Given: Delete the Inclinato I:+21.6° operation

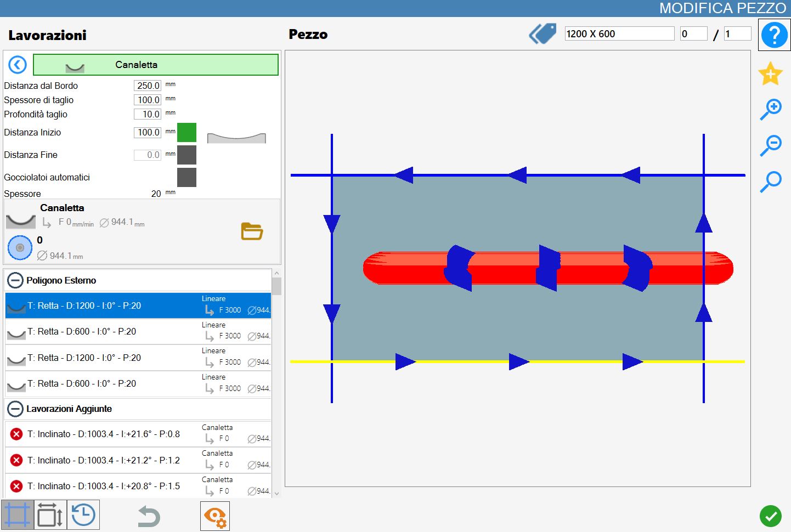Looking at the screenshot, I should pyautogui.click(x=16, y=434).
